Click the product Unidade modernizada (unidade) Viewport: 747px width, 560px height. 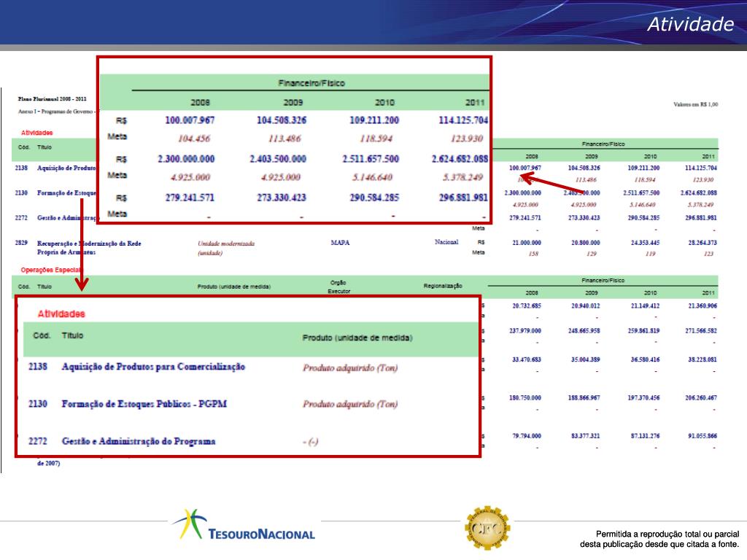226,248
